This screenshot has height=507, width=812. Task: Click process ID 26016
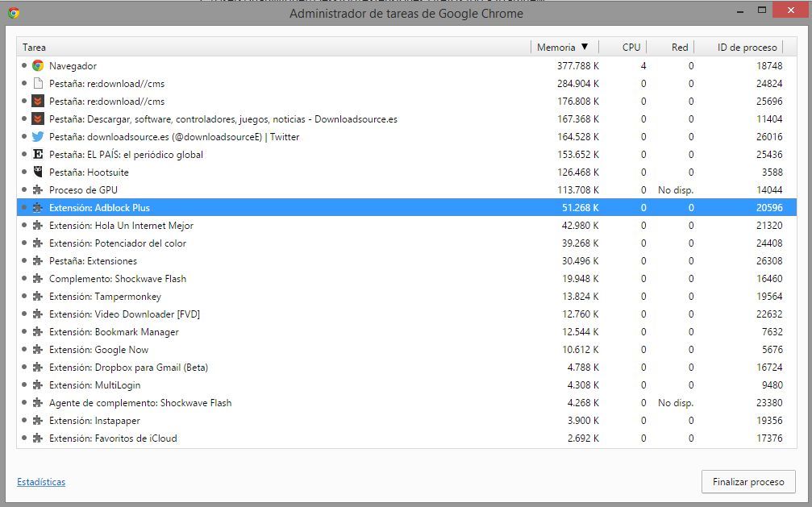[x=769, y=137]
